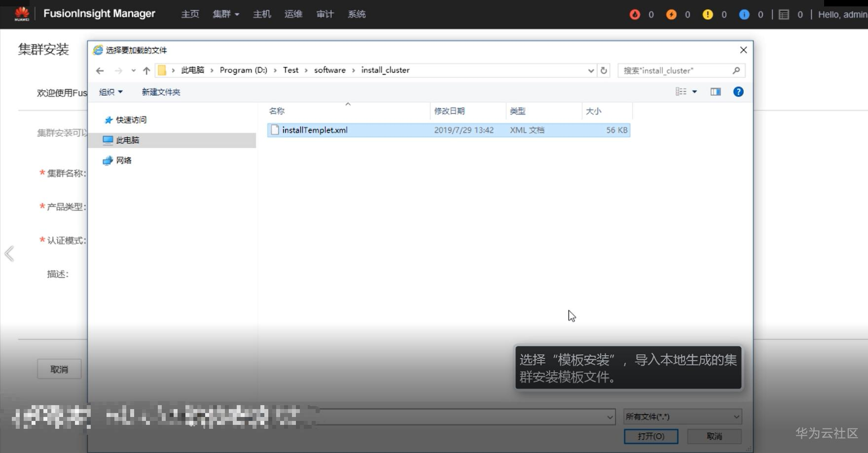Select 网络 in the navigation pane
868x453 pixels.
click(x=117, y=160)
